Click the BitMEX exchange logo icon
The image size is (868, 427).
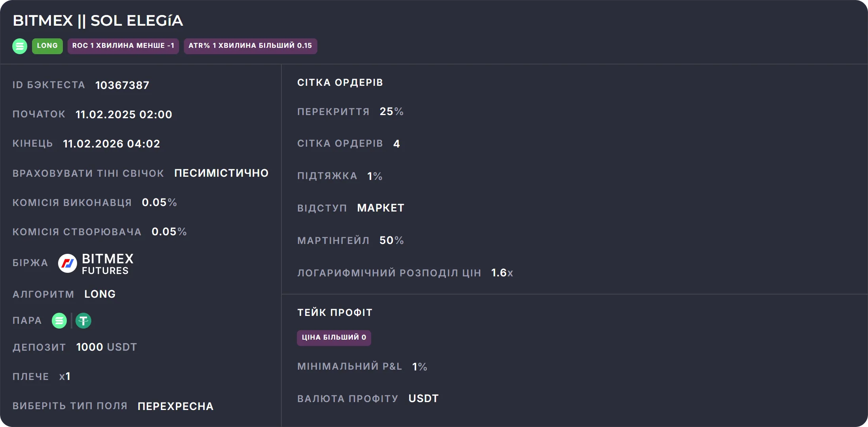[68, 263]
